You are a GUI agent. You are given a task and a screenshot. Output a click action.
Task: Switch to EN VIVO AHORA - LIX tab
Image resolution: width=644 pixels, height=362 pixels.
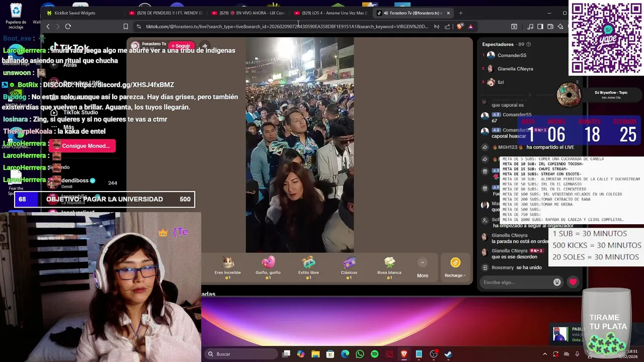[248, 13]
